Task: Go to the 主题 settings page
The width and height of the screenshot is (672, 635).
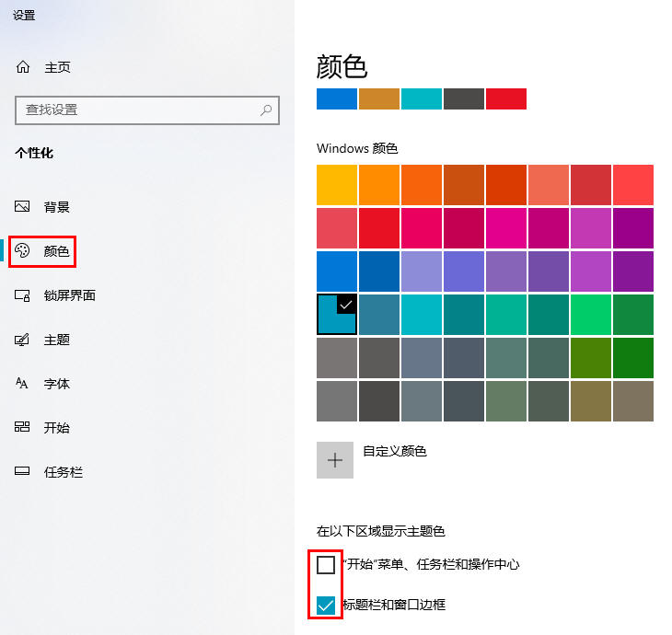Action: (x=57, y=340)
